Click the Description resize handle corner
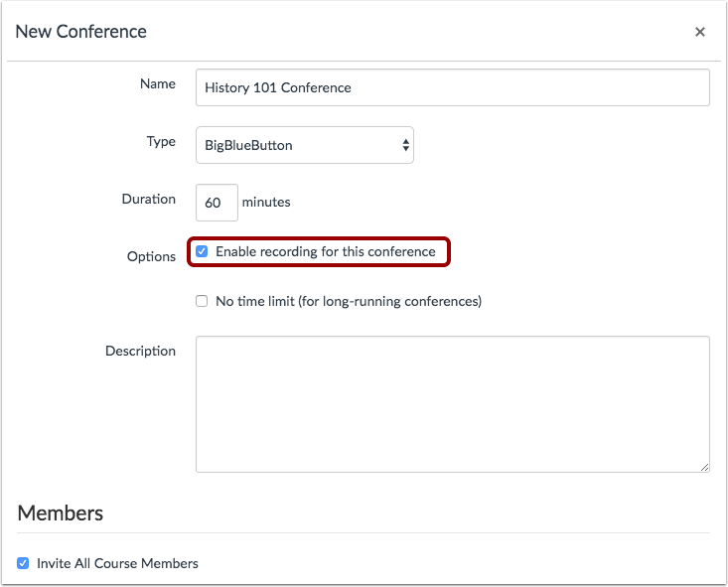The image size is (728, 587). coord(704,467)
